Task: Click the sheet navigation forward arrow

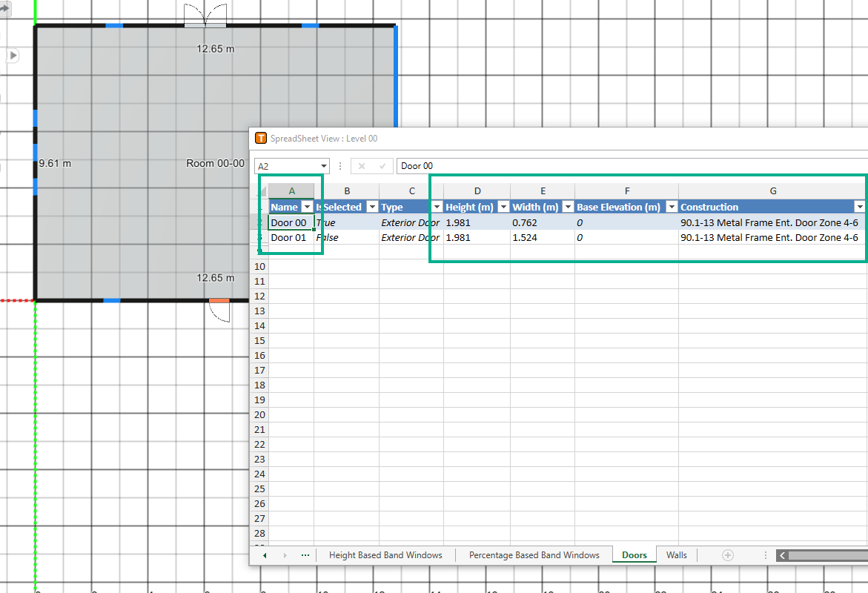Action: pos(285,554)
